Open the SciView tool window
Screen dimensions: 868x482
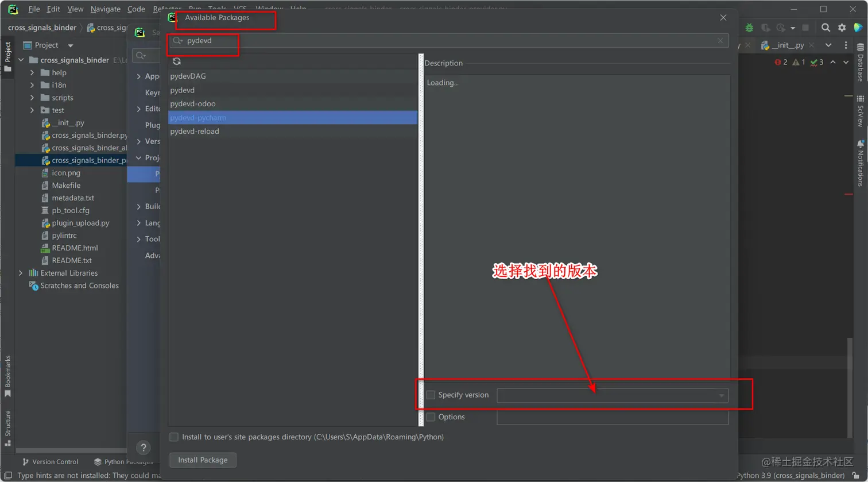click(860, 111)
